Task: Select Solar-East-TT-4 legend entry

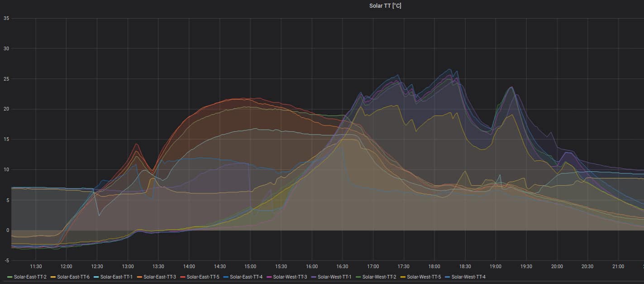Action: pos(246,277)
